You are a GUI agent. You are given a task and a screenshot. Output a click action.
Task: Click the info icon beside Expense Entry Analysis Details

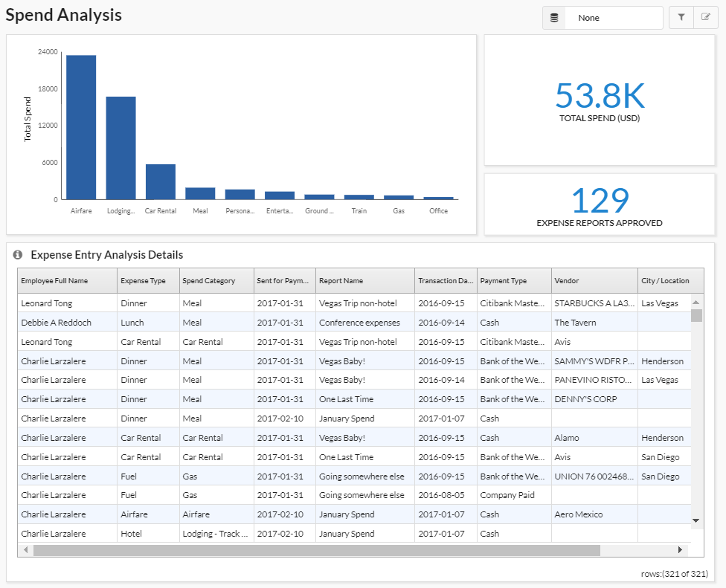[x=18, y=254]
